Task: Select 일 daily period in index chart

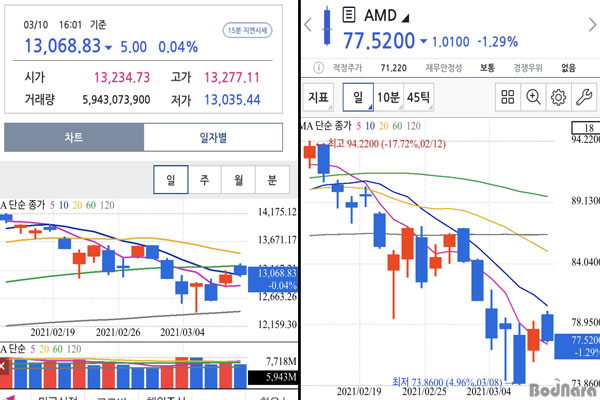Action: coord(171,180)
